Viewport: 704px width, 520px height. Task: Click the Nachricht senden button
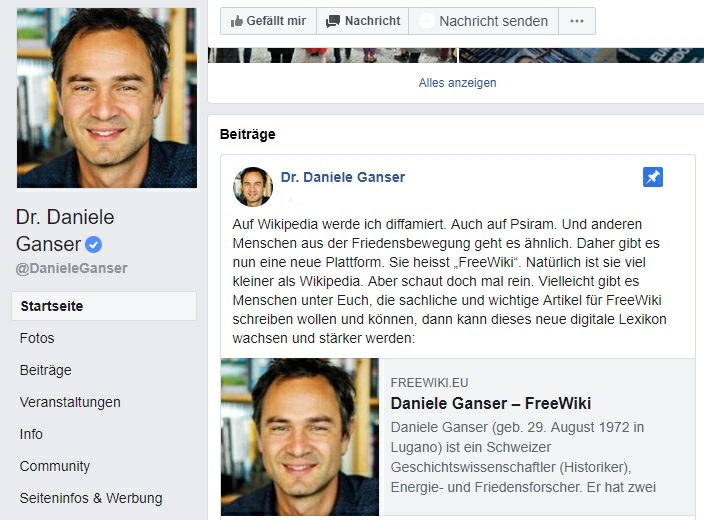[484, 21]
